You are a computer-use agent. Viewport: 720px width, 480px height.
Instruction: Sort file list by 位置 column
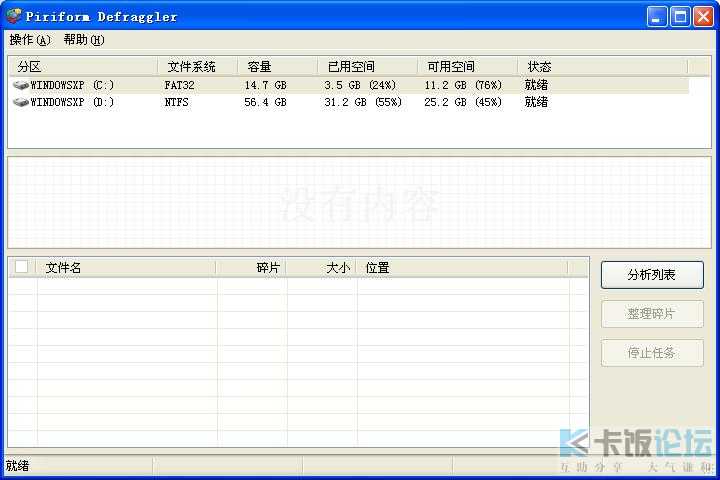[462, 268]
